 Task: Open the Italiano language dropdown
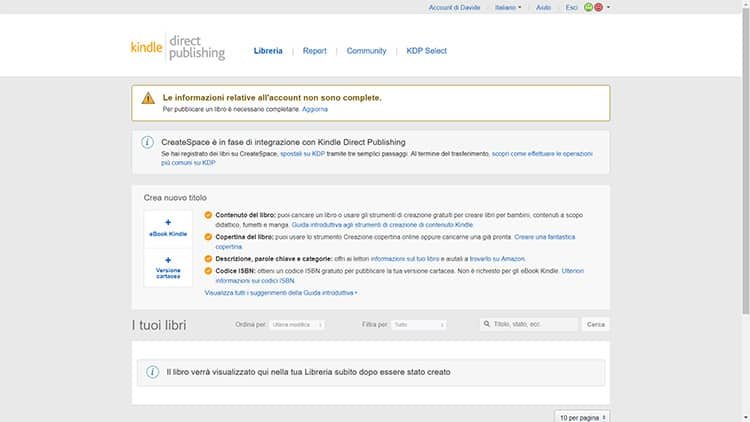[x=508, y=7]
